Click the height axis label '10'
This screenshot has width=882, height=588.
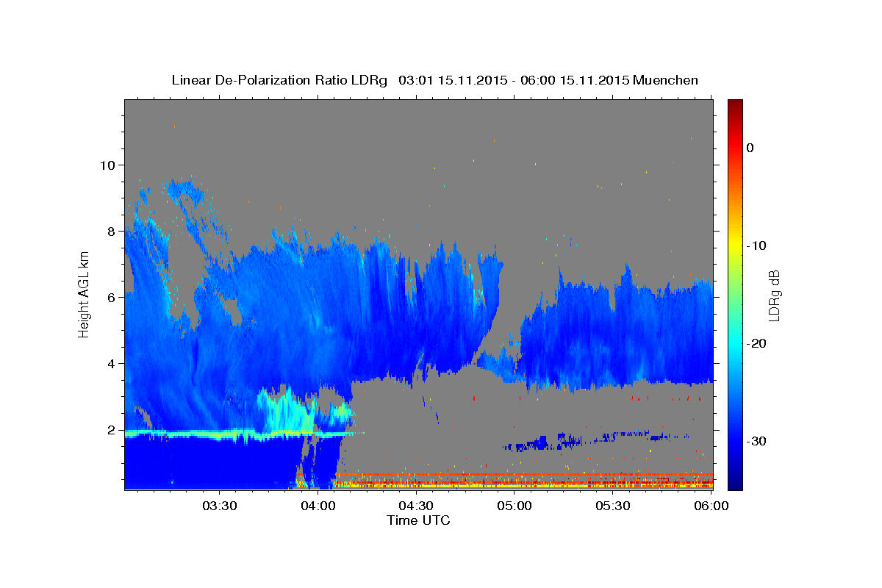point(108,165)
